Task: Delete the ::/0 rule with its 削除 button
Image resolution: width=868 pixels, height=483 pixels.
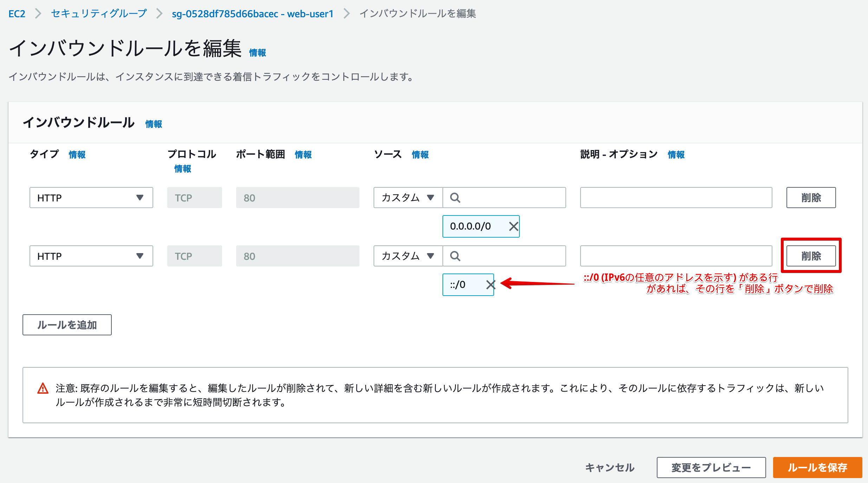Action: pyautogui.click(x=811, y=256)
